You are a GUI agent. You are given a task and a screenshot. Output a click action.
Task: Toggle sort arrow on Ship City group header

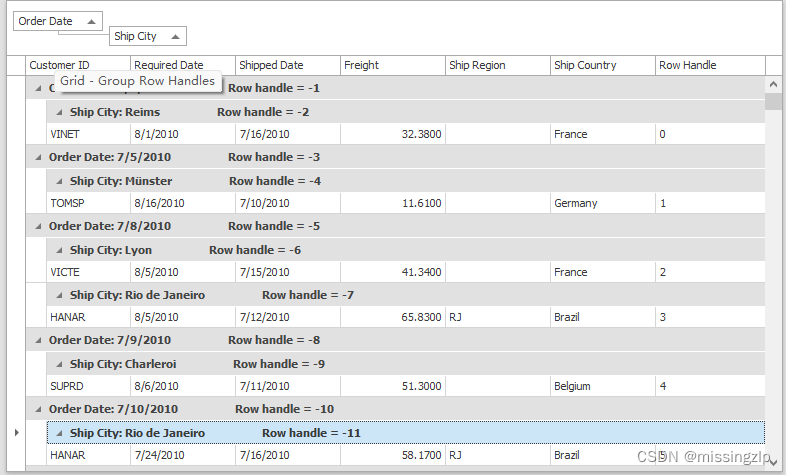[x=175, y=37]
